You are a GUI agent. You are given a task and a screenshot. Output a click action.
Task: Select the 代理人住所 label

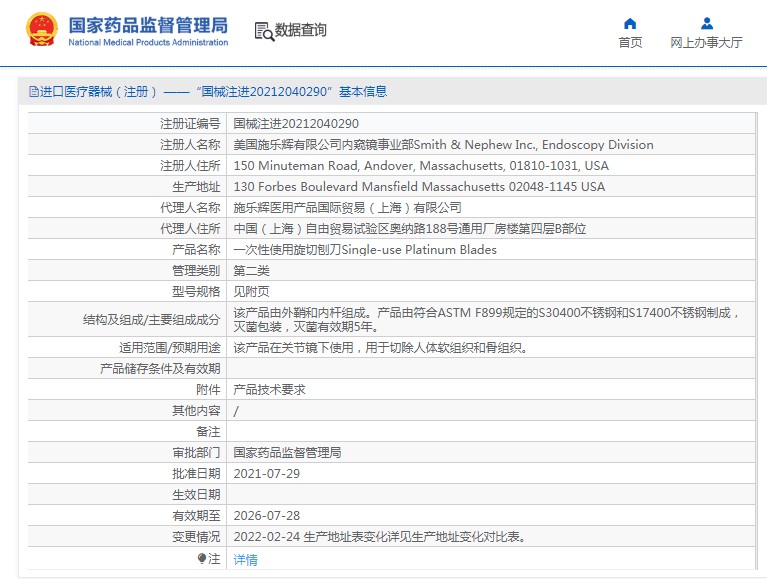coord(190,229)
